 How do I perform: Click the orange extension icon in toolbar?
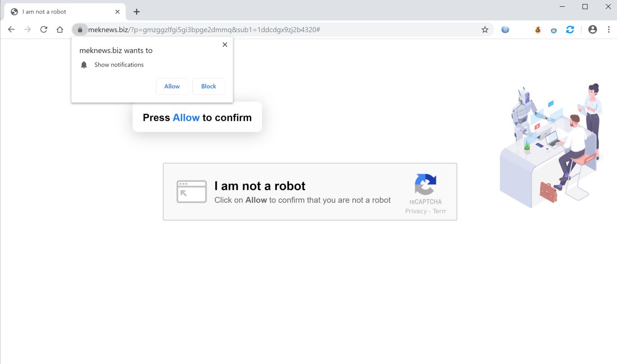[x=537, y=30]
